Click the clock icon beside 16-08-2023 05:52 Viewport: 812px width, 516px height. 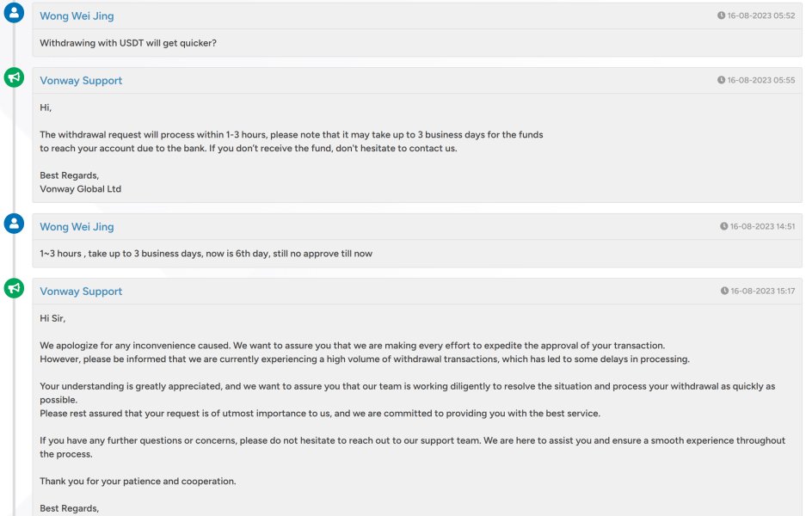[x=721, y=15]
